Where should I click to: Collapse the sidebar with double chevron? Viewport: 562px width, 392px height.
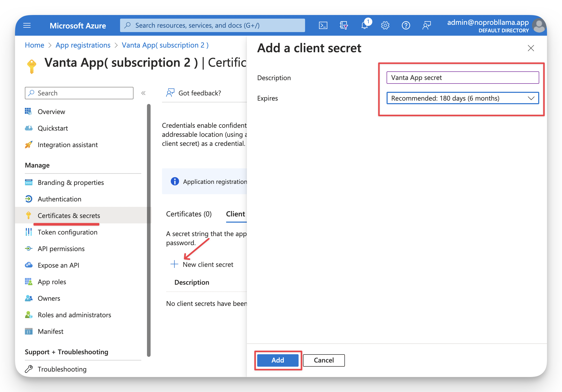143,93
